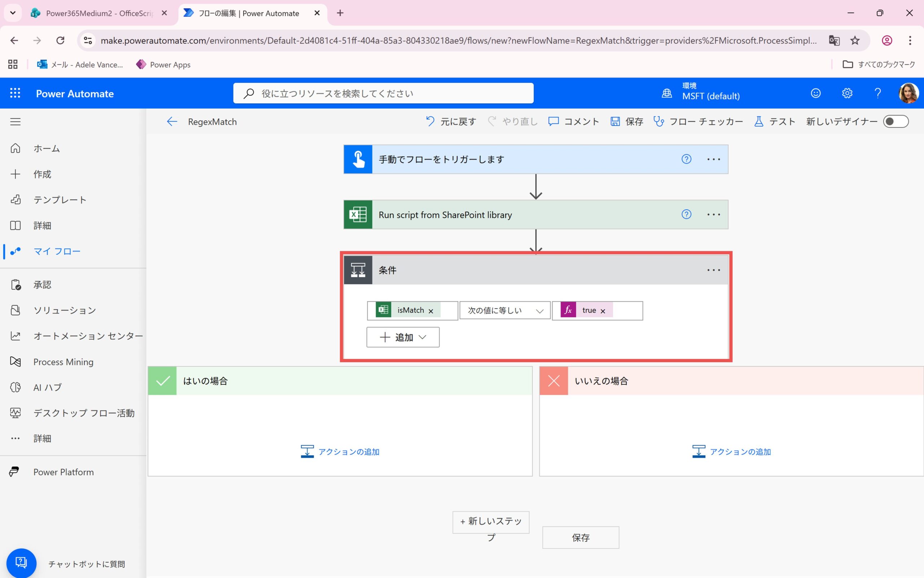Screen dimensions: 924x578
Task: Switch to the Power365Medium2 browser tab
Action: 99,13
